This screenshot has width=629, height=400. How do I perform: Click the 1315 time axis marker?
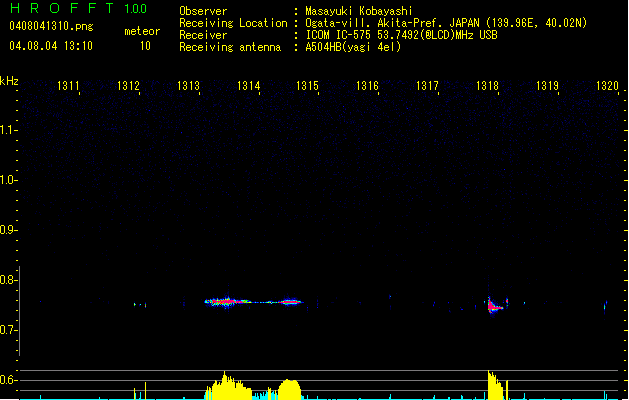point(307,86)
